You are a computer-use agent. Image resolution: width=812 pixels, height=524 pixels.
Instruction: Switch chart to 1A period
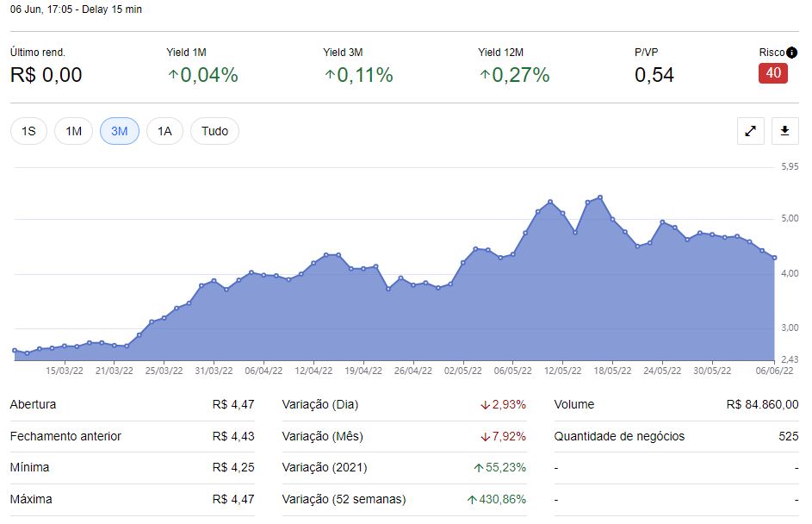pyautogui.click(x=164, y=131)
